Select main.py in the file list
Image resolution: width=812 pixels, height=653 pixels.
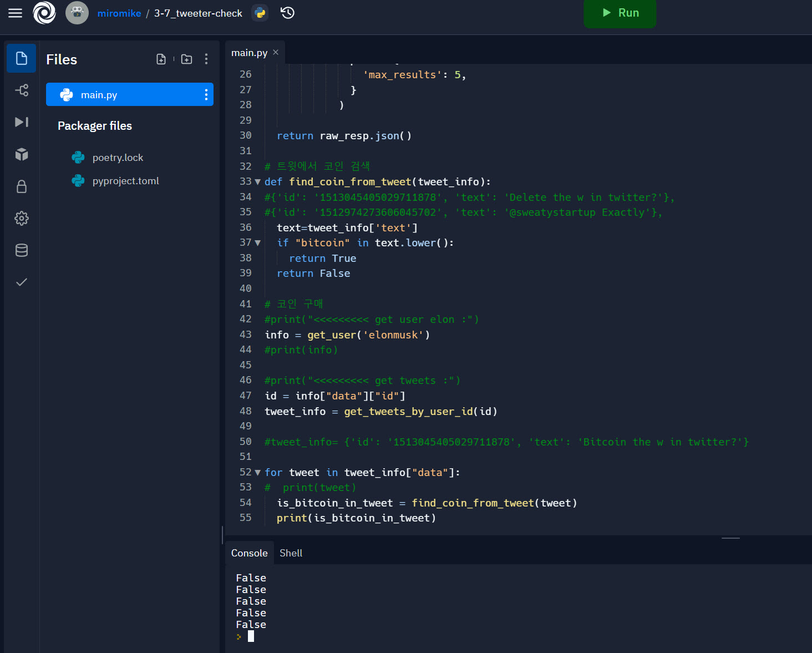point(130,95)
